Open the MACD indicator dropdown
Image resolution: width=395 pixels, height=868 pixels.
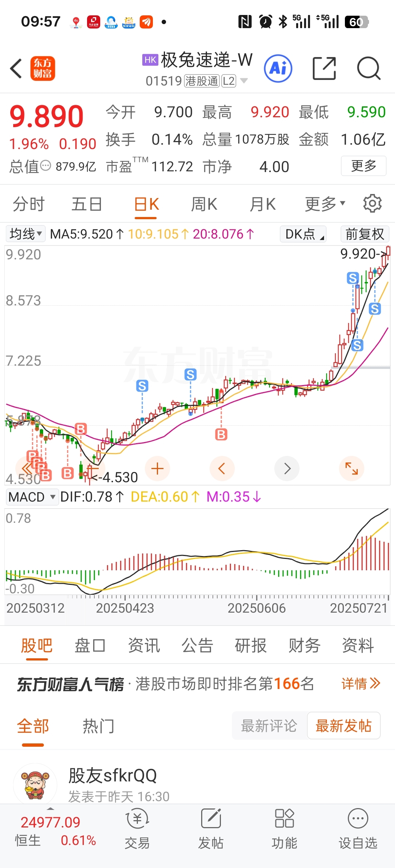click(32, 497)
